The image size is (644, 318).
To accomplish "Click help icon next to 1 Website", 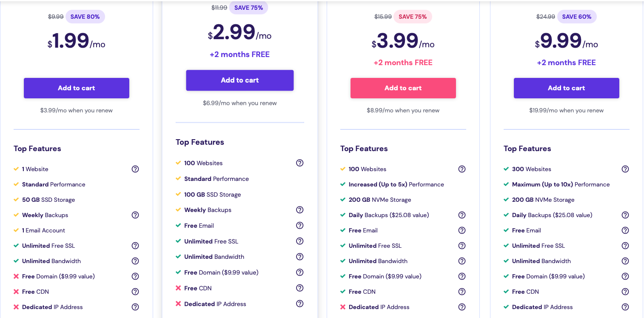I will click(x=135, y=169).
